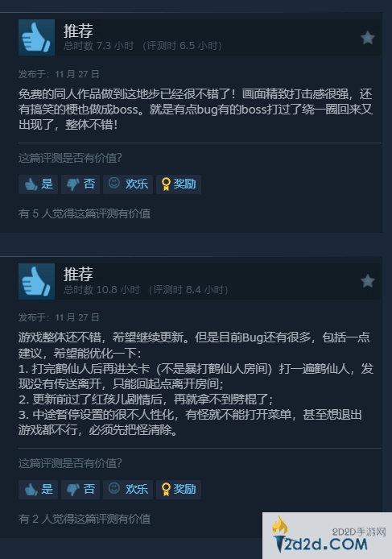This screenshot has height=559, width=392.
Task: Vote 是 (Yes) on the second review
Action: click(38, 489)
